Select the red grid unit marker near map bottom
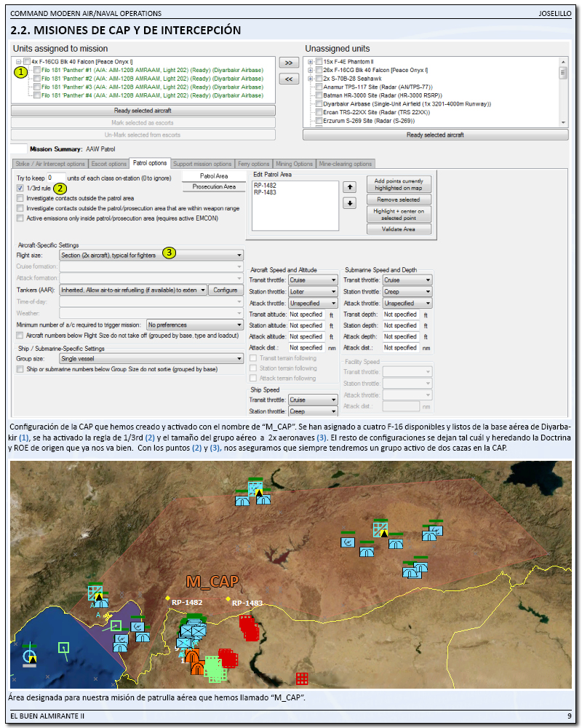This screenshot has width=582, height=728. 302,678
